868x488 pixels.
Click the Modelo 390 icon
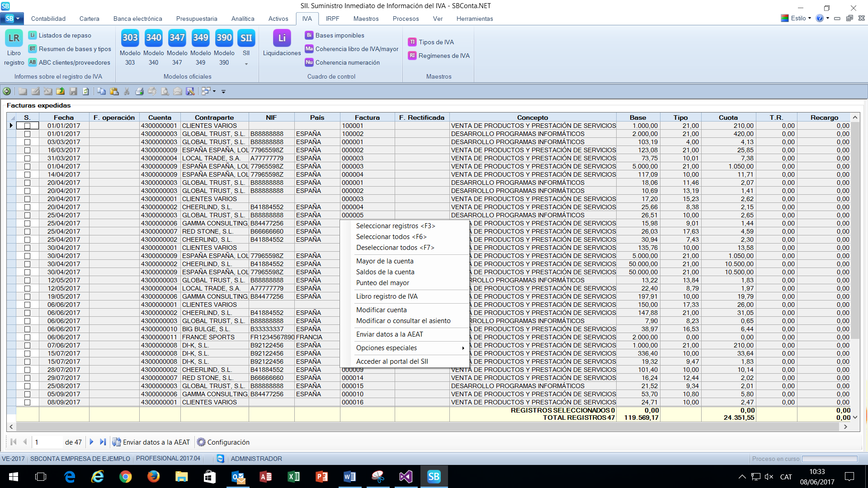point(224,38)
